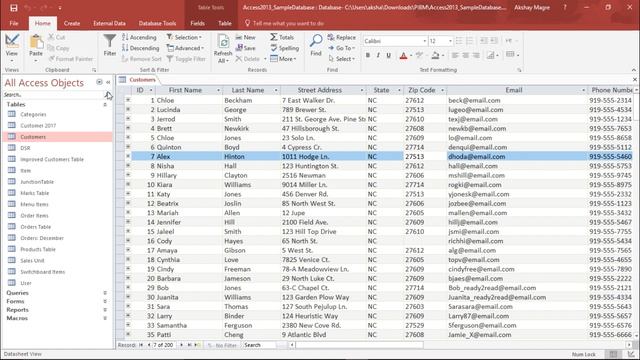640x360 pixels.
Task: Open the View datasheet button
Action: (12, 47)
